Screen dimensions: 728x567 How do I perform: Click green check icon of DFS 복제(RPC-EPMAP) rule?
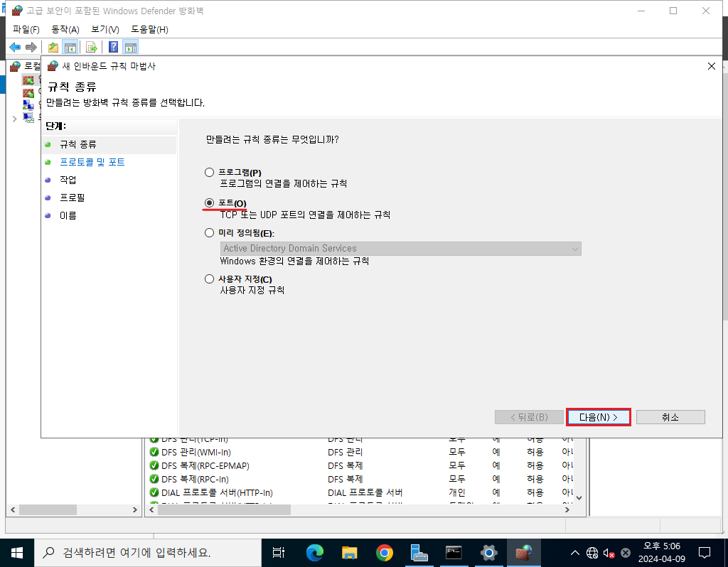(x=154, y=465)
